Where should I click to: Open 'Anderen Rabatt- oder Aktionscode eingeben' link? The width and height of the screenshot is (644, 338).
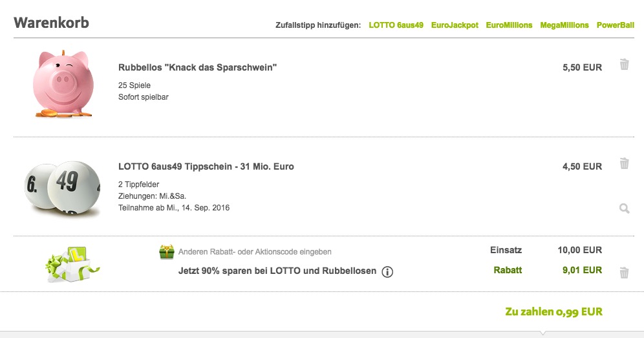pos(255,252)
